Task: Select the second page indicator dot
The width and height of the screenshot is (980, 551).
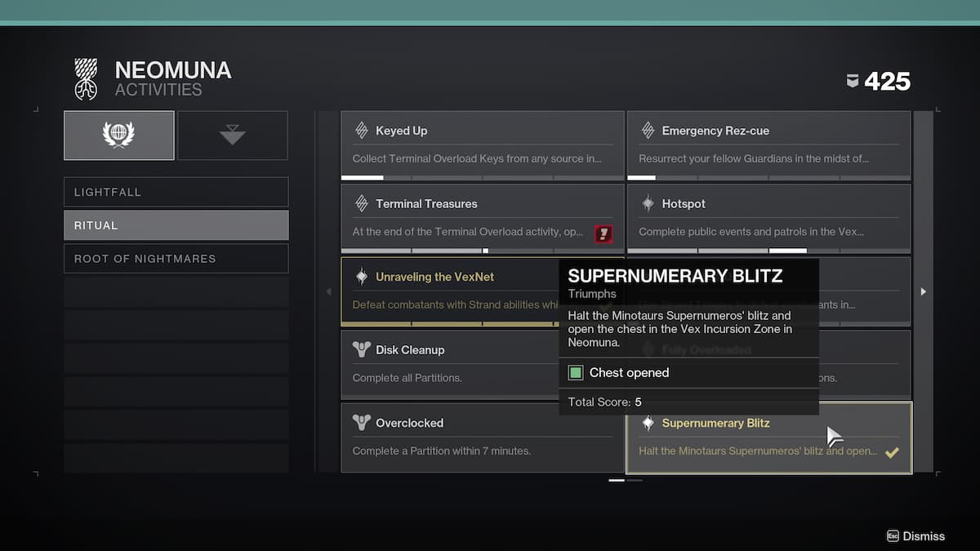Action: [635, 480]
